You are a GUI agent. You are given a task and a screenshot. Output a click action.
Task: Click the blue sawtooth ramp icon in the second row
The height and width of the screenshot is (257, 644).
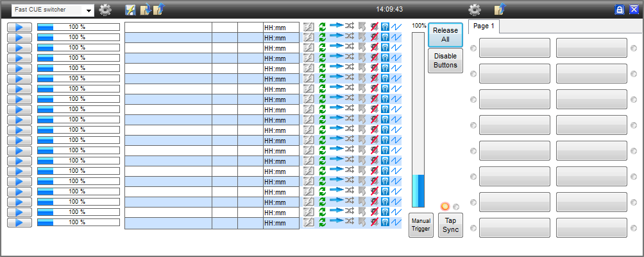coord(396,37)
